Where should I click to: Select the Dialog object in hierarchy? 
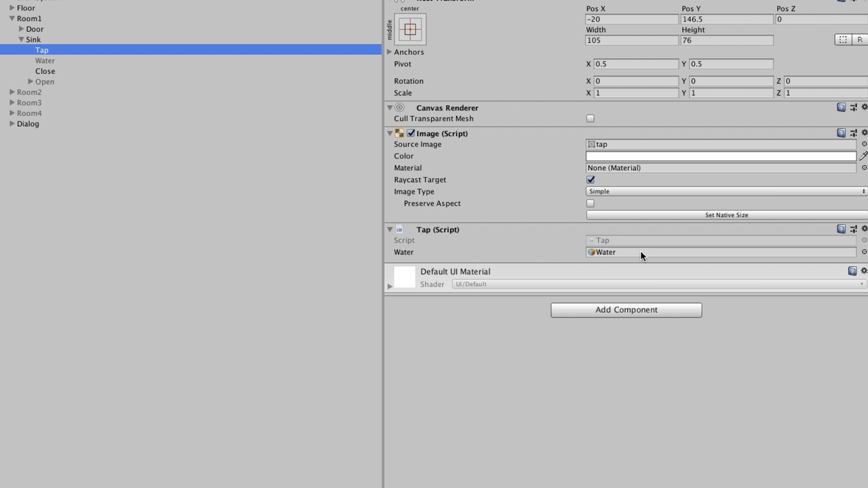[x=28, y=124]
